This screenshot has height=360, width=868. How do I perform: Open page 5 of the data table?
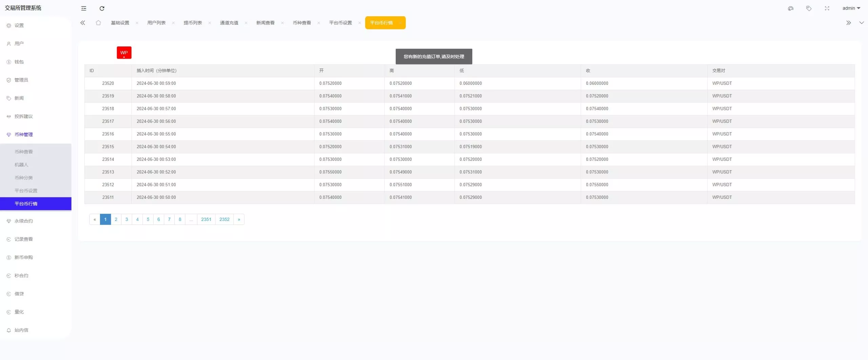point(148,219)
